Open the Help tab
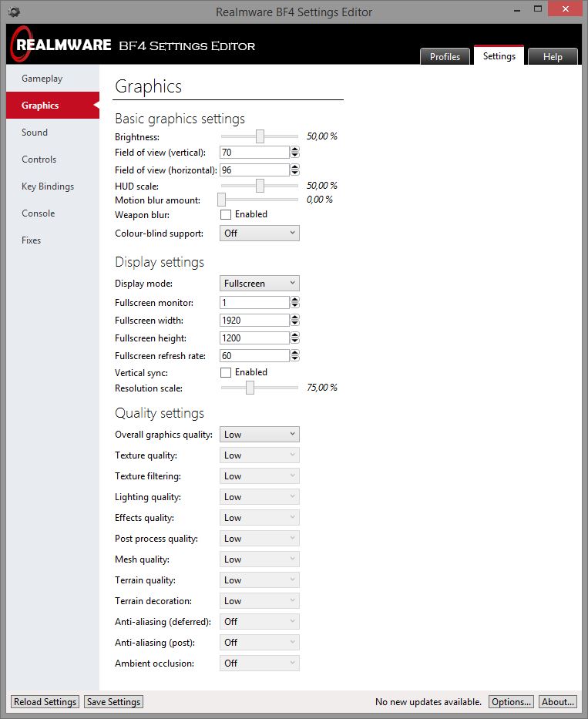Screen dimensions: 588x719 click(x=553, y=56)
